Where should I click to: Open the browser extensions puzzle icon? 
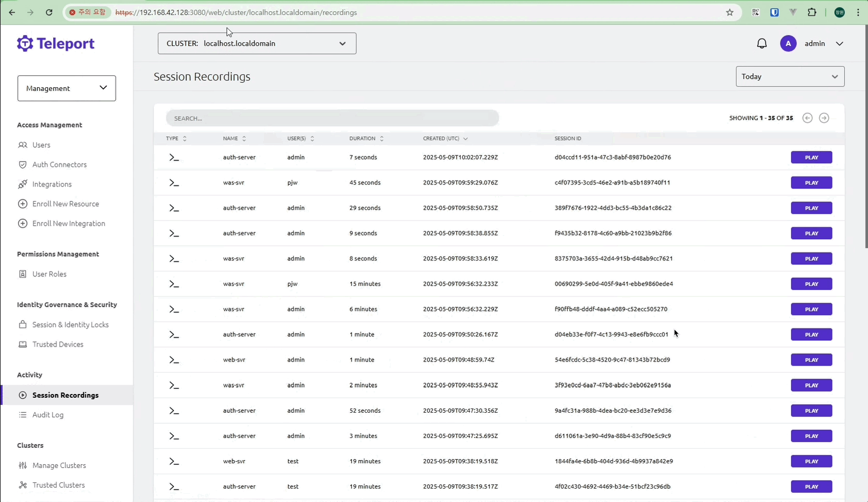tap(812, 12)
